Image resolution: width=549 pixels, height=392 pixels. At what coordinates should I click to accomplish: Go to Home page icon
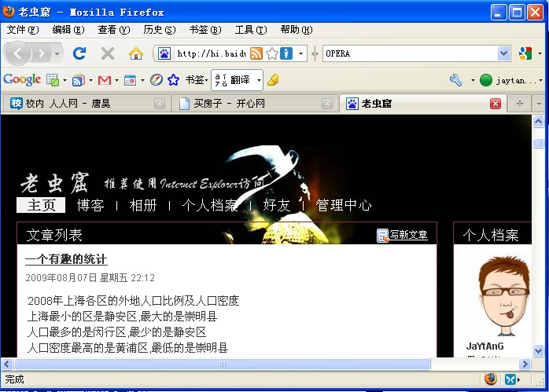tap(136, 53)
